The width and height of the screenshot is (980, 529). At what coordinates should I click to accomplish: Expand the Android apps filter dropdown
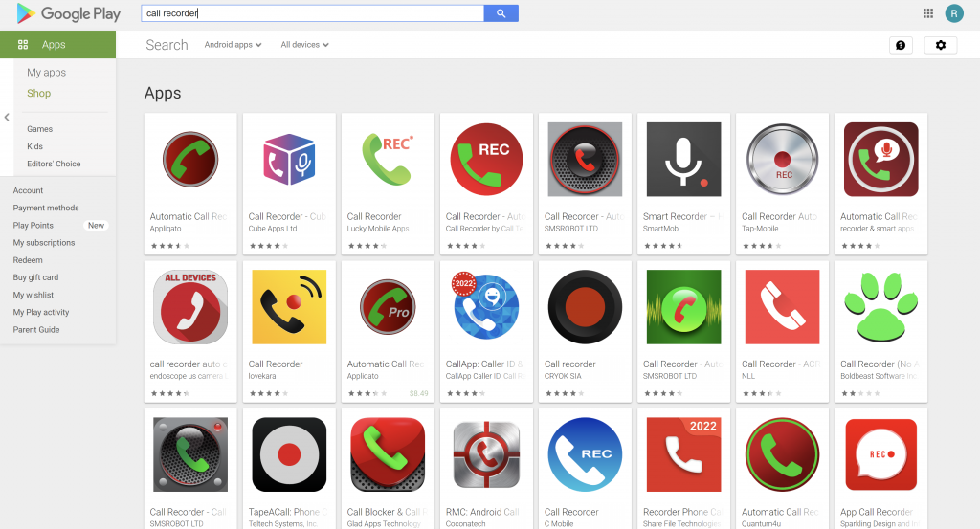pos(233,45)
